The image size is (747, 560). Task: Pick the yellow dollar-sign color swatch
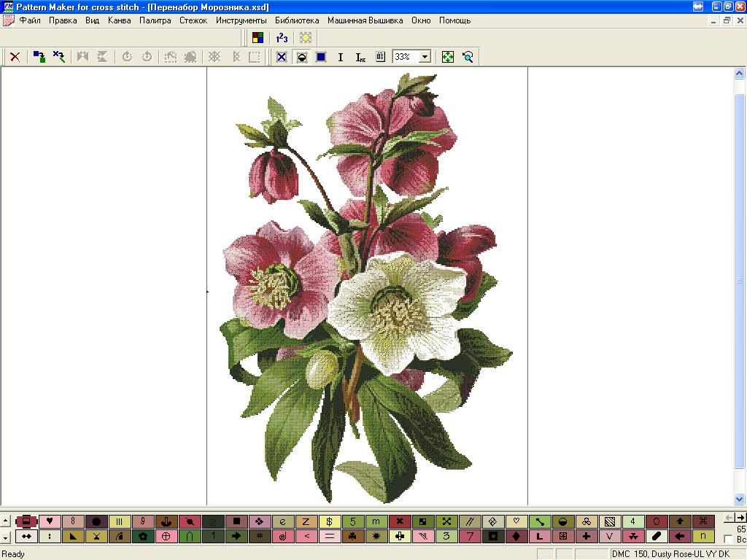(x=330, y=521)
